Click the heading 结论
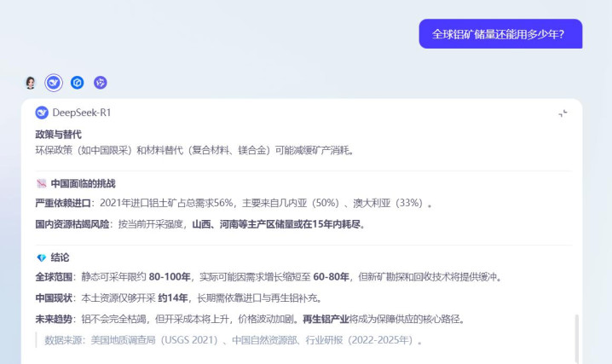The image size is (612, 364). 61,257
